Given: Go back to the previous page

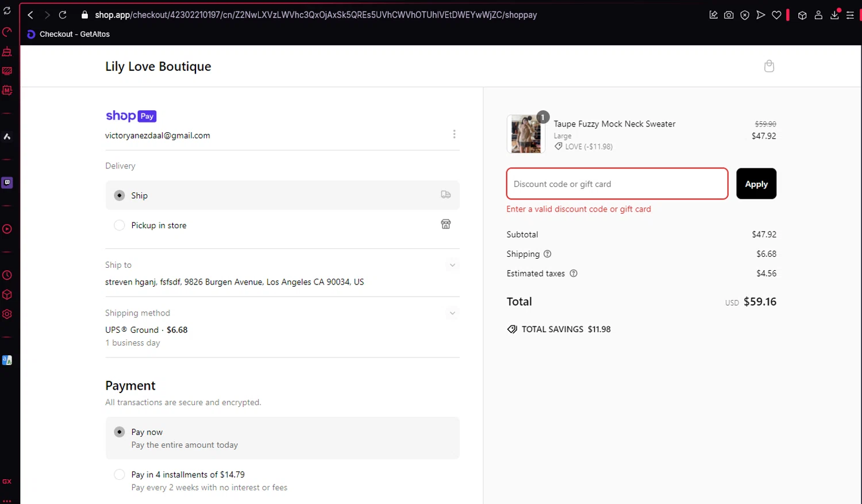Looking at the screenshot, I should tap(30, 15).
